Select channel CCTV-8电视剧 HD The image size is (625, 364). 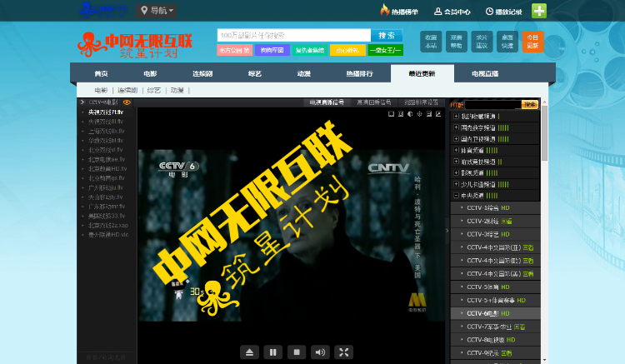(x=496, y=340)
